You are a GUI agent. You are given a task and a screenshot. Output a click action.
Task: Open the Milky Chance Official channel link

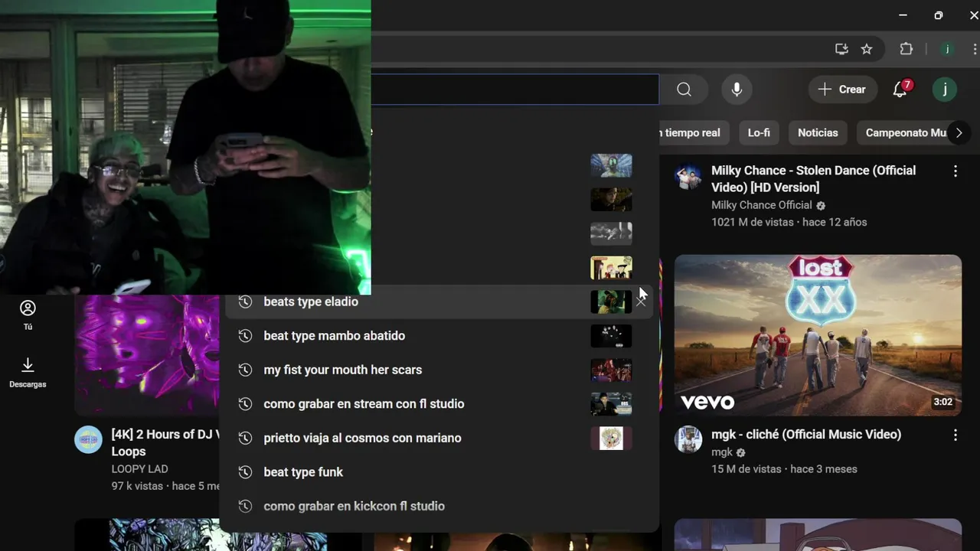(x=761, y=205)
